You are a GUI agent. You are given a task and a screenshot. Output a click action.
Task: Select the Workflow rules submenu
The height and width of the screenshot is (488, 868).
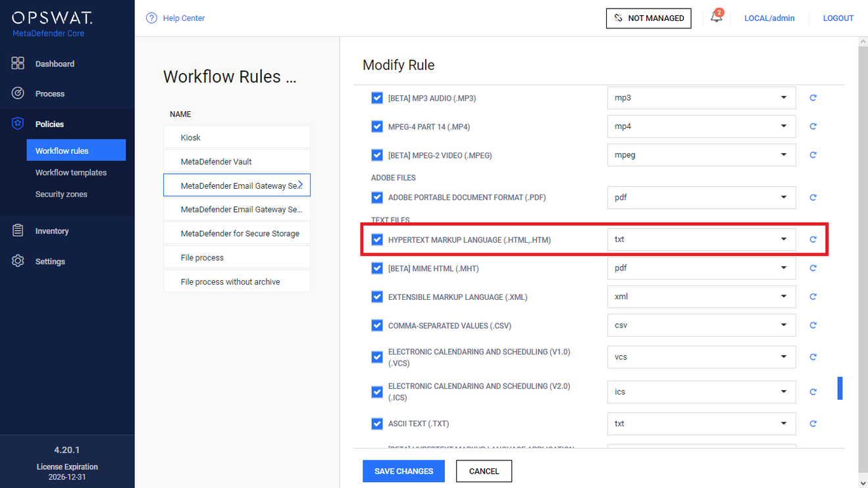76,151
